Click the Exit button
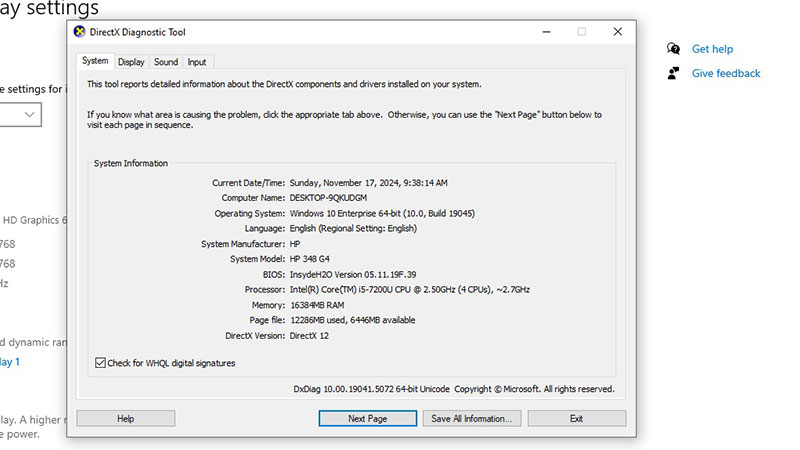Viewport: 800px width, 450px height. click(x=577, y=418)
